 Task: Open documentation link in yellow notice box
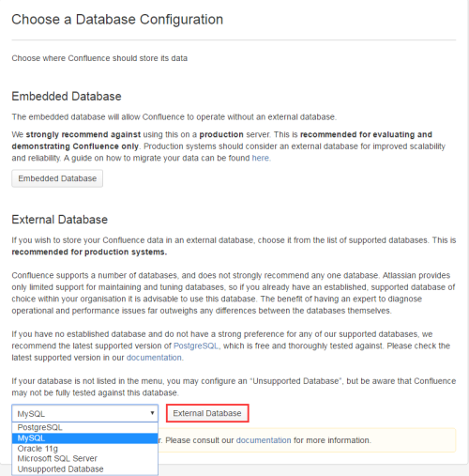[x=264, y=440]
